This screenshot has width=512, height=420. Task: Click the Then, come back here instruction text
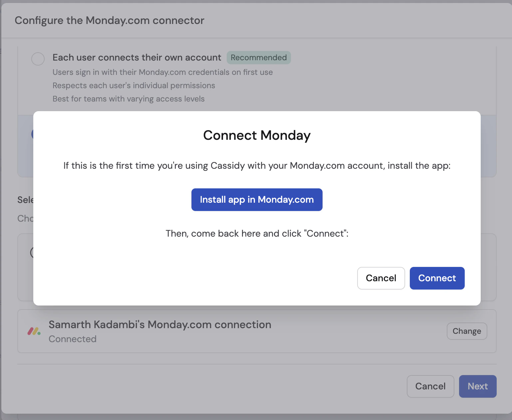click(x=257, y=233)
